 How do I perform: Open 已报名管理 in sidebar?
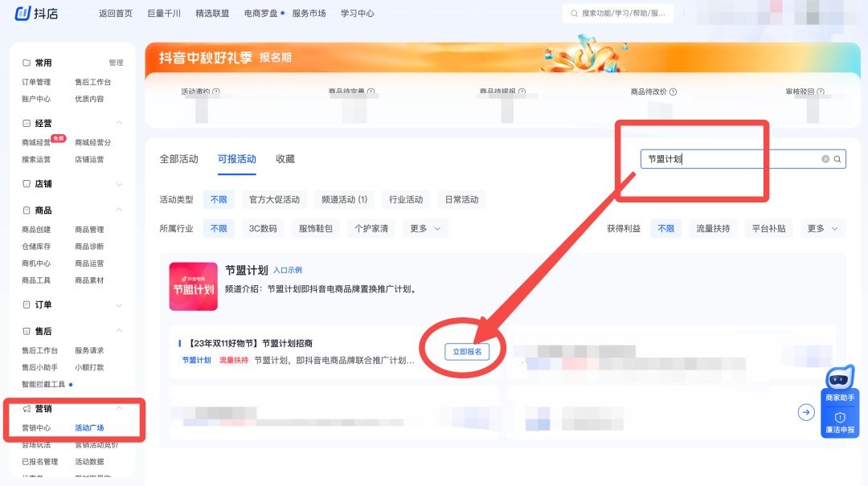coord(40,462)
